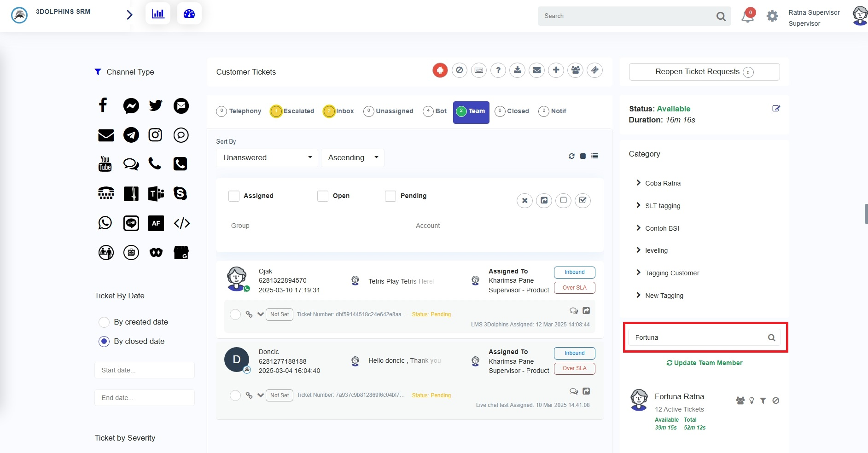Click the YouTube channel icon
The width and height of the screenshot is (868, 453).
(105, 164)
